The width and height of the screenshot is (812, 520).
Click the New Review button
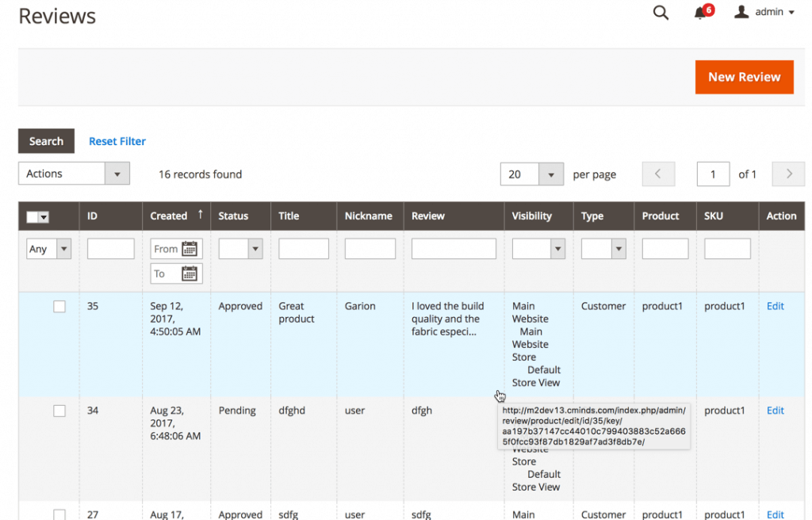744,77
